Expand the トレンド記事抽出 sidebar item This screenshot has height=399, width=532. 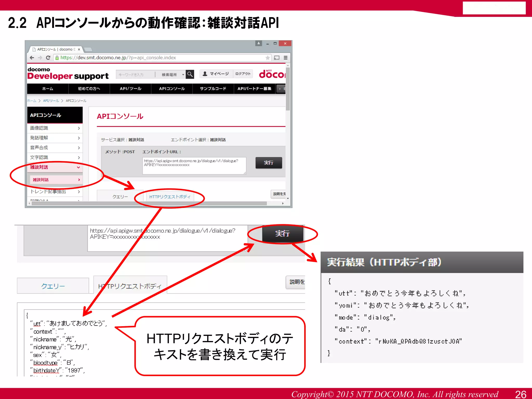click(55, 192)
